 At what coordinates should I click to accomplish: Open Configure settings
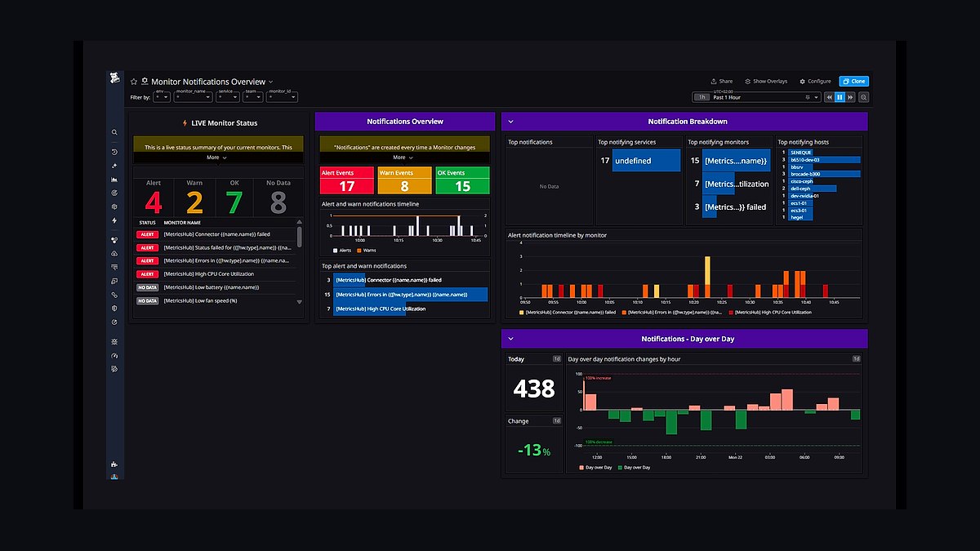click(x=815, y=82)
